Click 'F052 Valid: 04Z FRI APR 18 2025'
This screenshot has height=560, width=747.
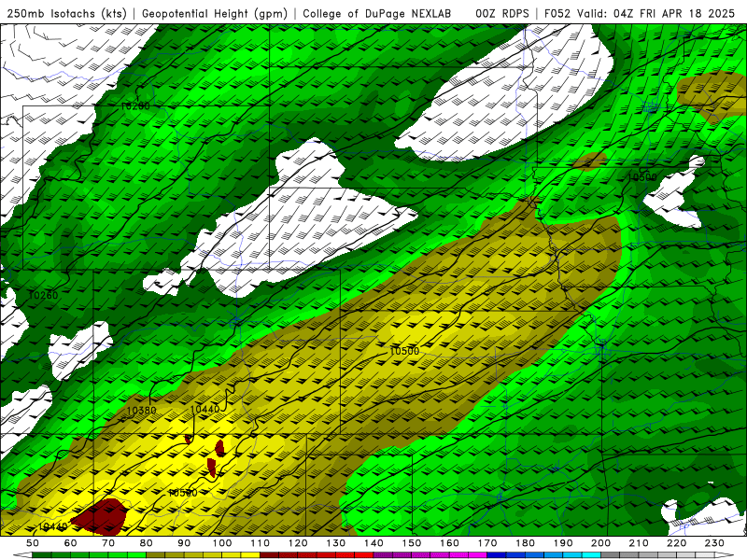(639, 13)
